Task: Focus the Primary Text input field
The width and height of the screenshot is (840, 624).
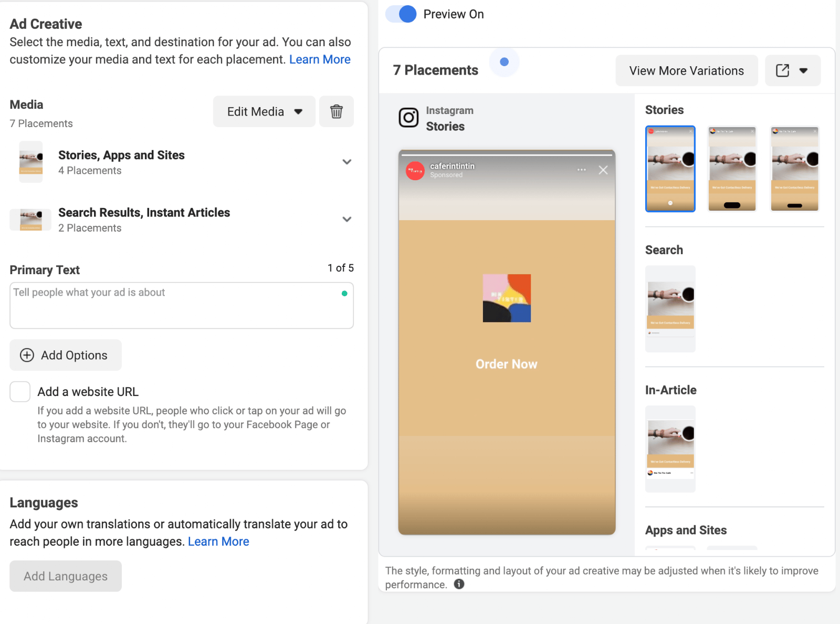Action: (182, 306)
